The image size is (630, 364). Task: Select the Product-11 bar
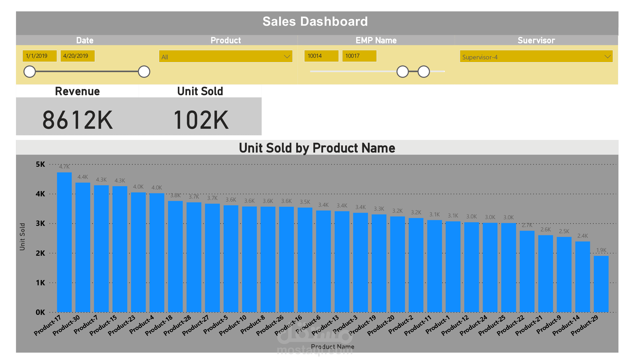(x=434, y=266)
